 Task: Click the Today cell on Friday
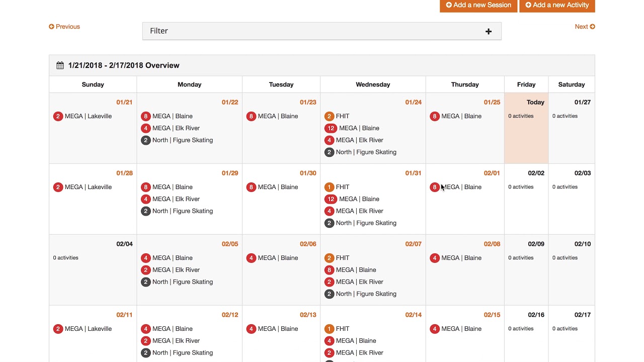pyautogui.click(x=526, y=128)
